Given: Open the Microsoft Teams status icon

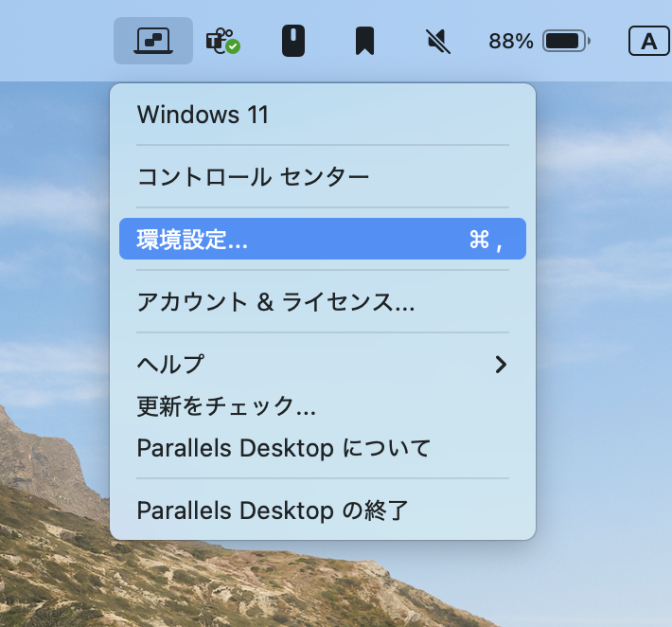Looking at the screenshot, I should tap(222, 41).
